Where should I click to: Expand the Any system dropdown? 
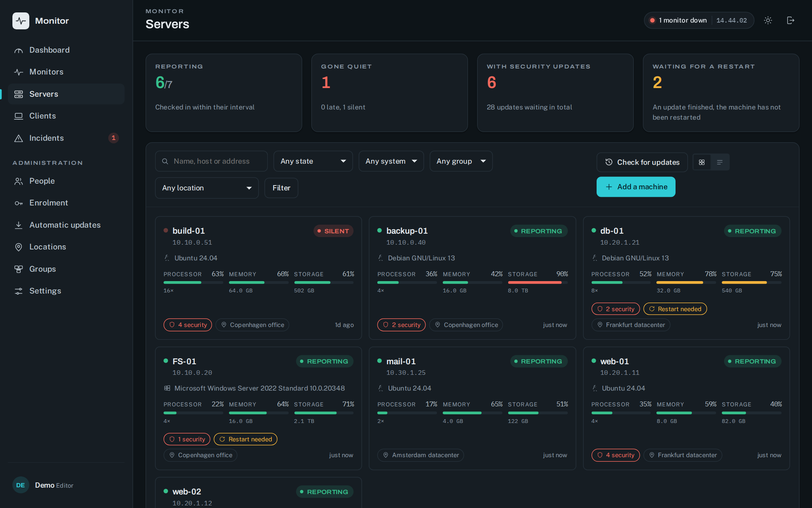391,161
